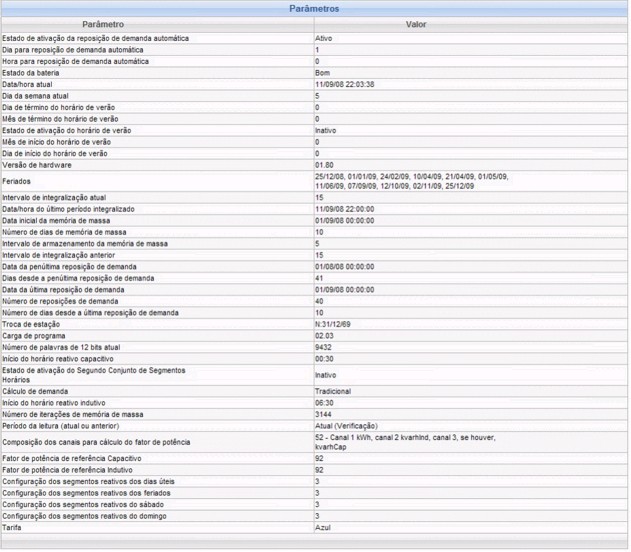Click the Parâmetros panel title
This screenshot has width=631, height=552.
click(315, 8)
